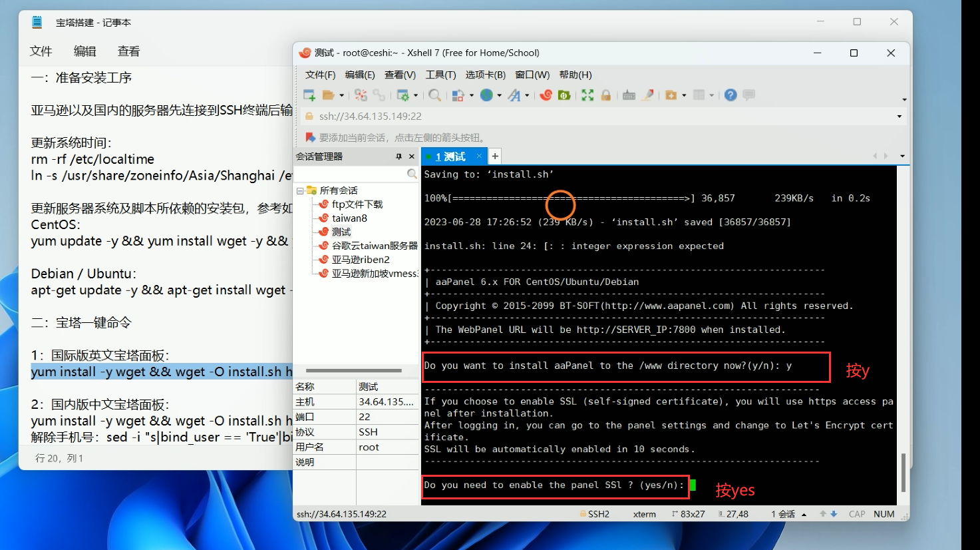
Task: Click the Open session folder icon
Action: [328, 95]
